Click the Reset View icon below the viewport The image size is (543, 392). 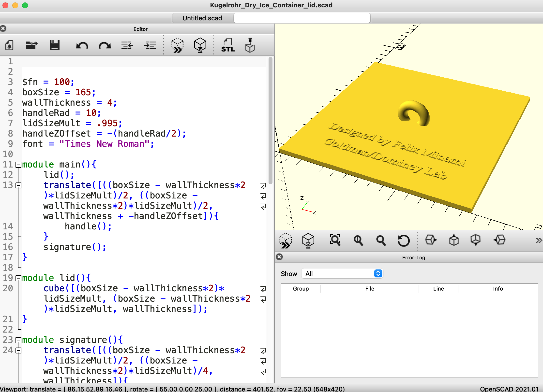[404, 240]
